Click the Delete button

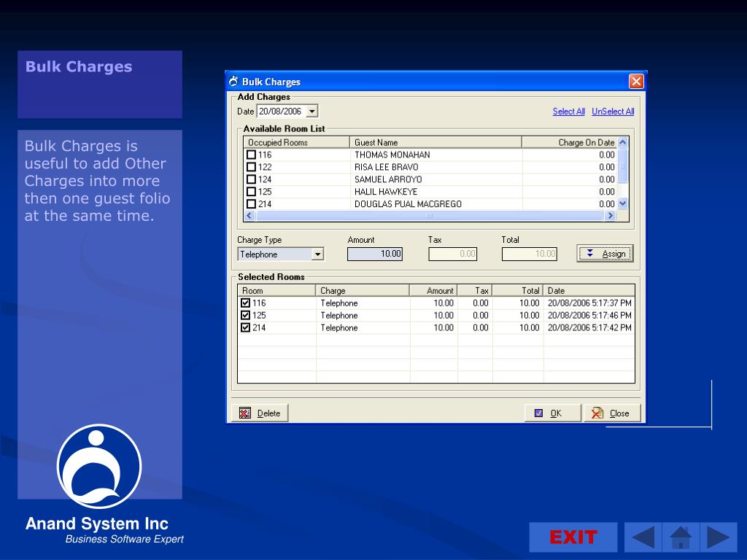pos(260,413)
